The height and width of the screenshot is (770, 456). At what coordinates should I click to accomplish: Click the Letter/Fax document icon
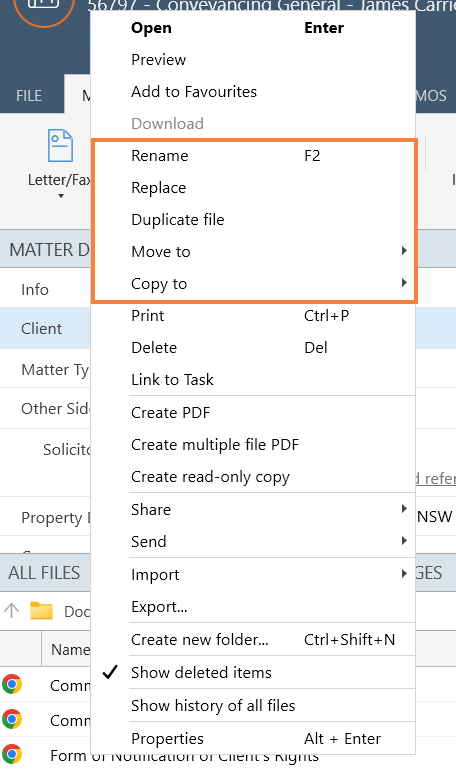[x=60, y=145]
